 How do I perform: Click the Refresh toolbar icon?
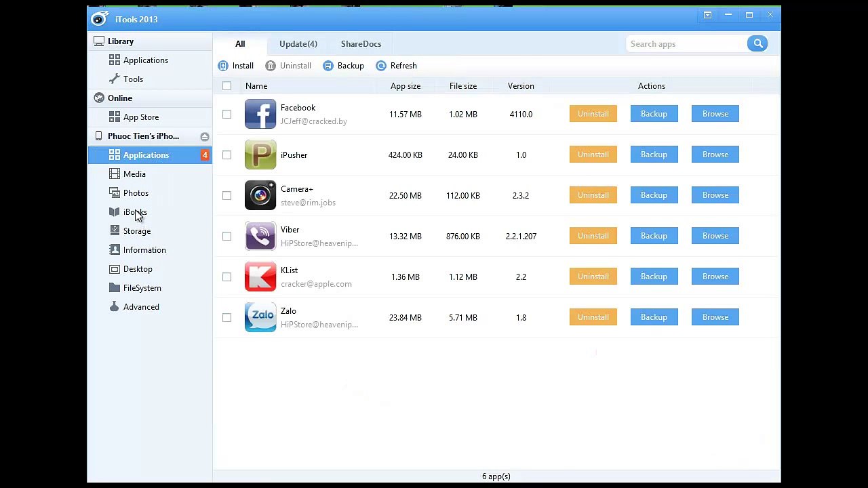pyautogui.click(x=381, y=66)
